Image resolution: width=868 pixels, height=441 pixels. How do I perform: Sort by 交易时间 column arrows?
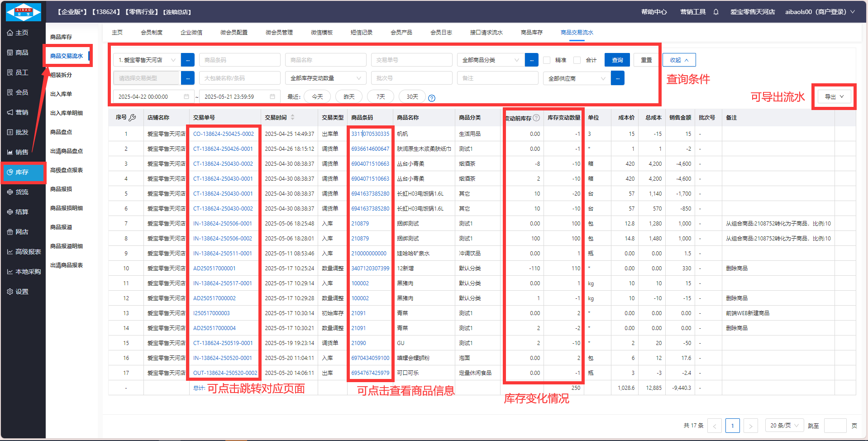(x=293, y=117)
